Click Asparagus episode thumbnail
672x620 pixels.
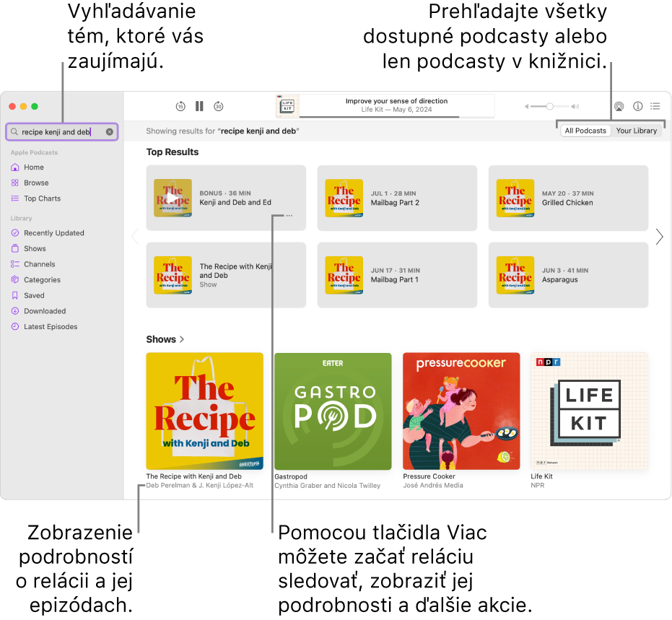pos(515,275)
